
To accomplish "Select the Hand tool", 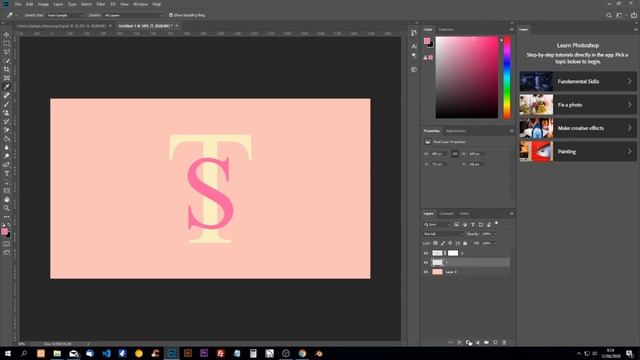I will tap(7, 200).
